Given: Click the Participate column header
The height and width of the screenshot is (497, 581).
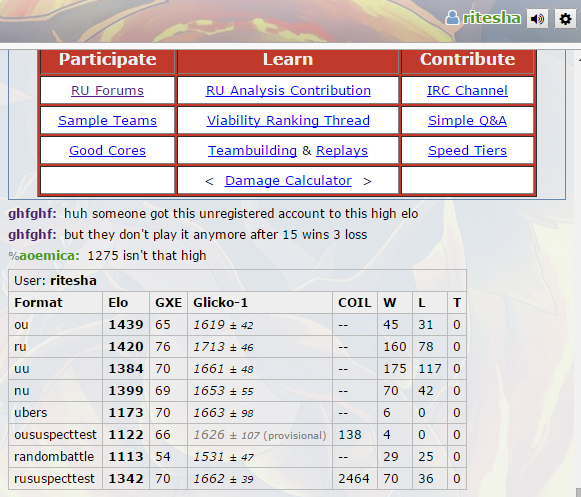Looking at the screenshot, I should [x=107, y=59].
